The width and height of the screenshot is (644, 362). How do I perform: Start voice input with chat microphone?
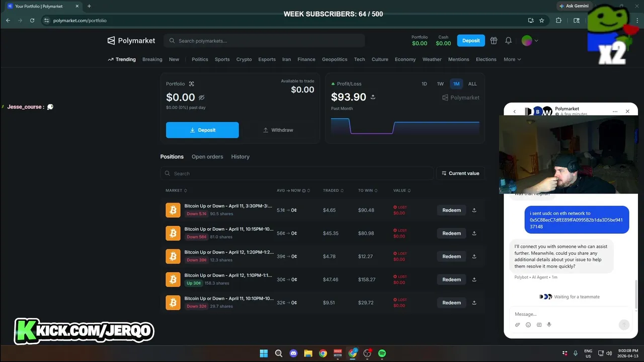(x=549, y=325)
